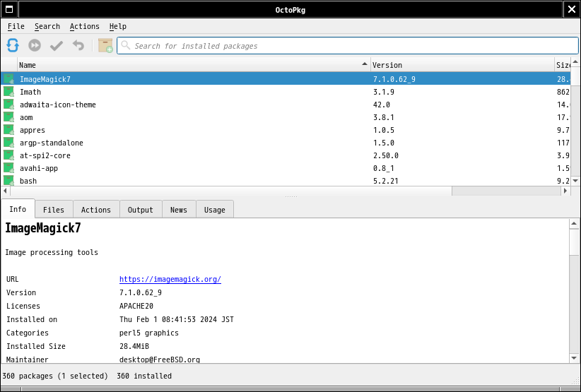Click horizontal scrollbar left arrow
The image size is (581, 392).
tap(5, 191)
